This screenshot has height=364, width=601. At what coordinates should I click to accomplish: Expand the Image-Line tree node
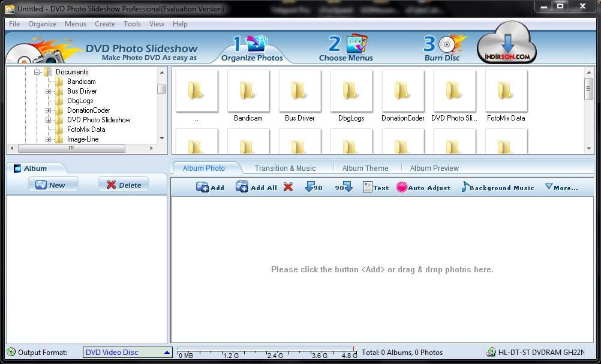click(x=49, y=139)
